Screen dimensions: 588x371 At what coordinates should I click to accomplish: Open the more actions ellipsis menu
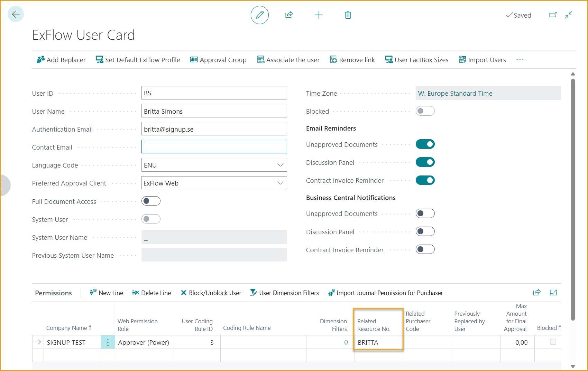[x=520, y=60]
